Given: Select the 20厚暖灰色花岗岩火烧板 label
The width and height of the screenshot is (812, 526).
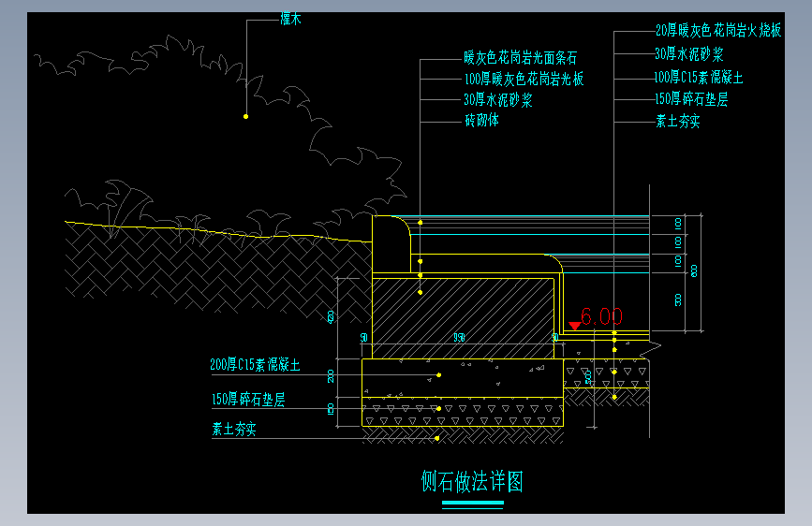Looking at the screenshot, I should click(x=717, y=31).
